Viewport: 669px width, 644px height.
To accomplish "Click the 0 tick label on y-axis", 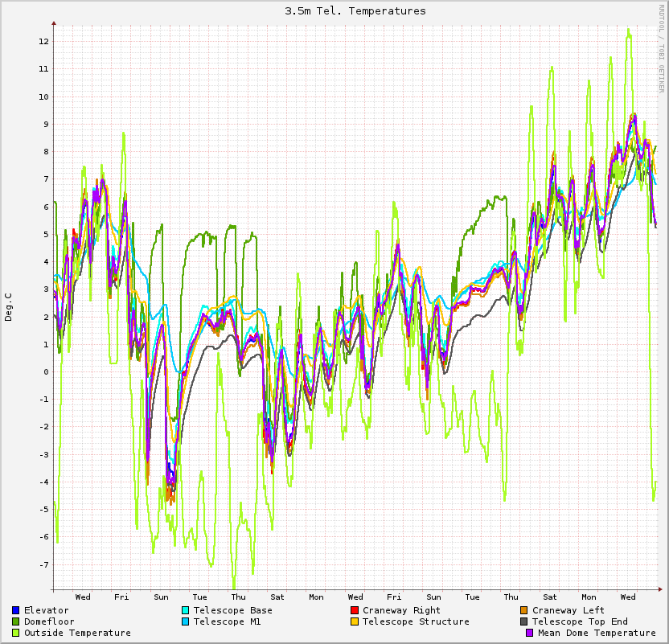I will 47,372.
